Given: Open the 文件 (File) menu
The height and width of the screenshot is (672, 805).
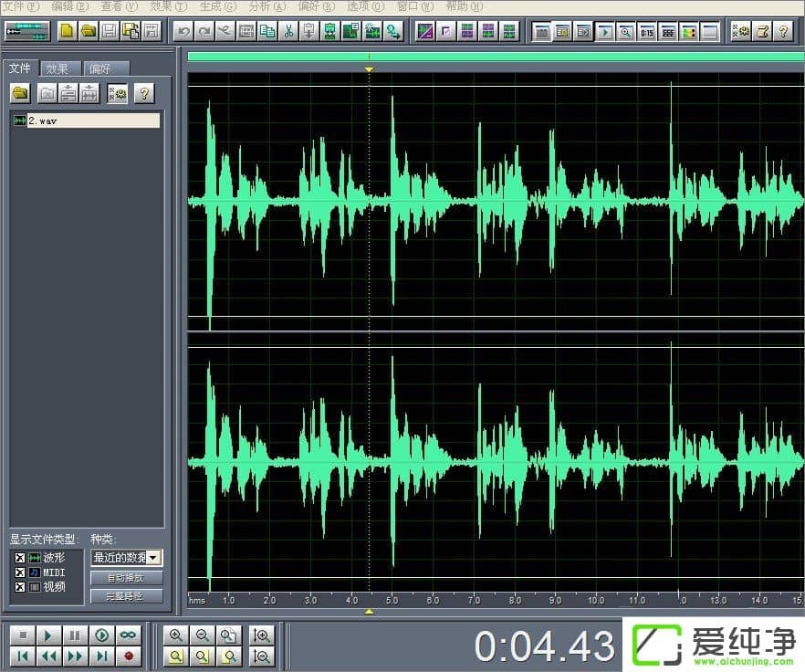Looking at the screenshot, I should click(21, 6).
